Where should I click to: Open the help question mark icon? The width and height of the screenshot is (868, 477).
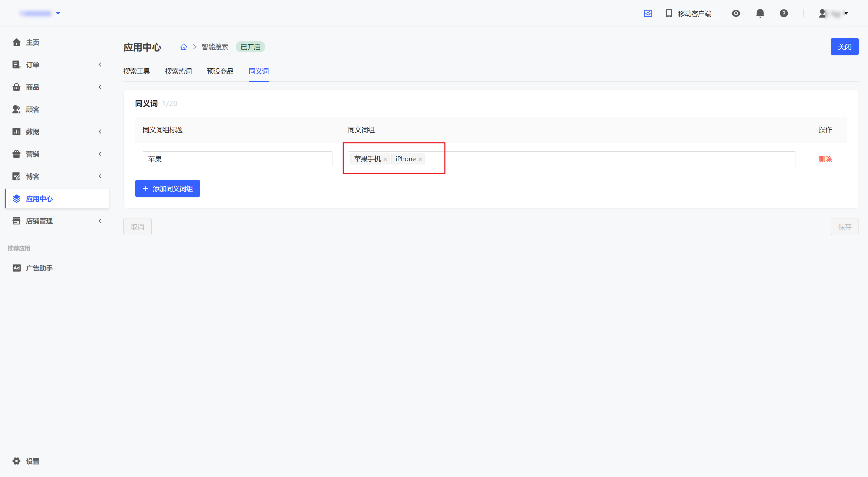click(x=784, y=14)
